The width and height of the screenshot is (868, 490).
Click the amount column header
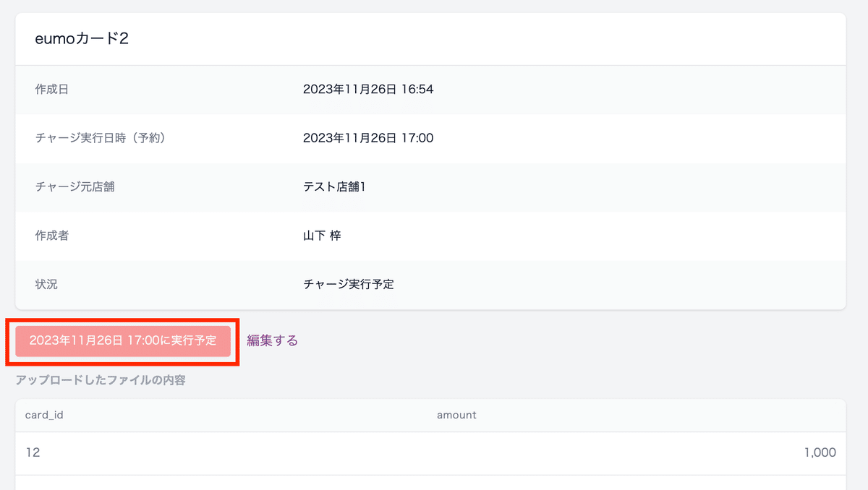click(x=456, y=415)
